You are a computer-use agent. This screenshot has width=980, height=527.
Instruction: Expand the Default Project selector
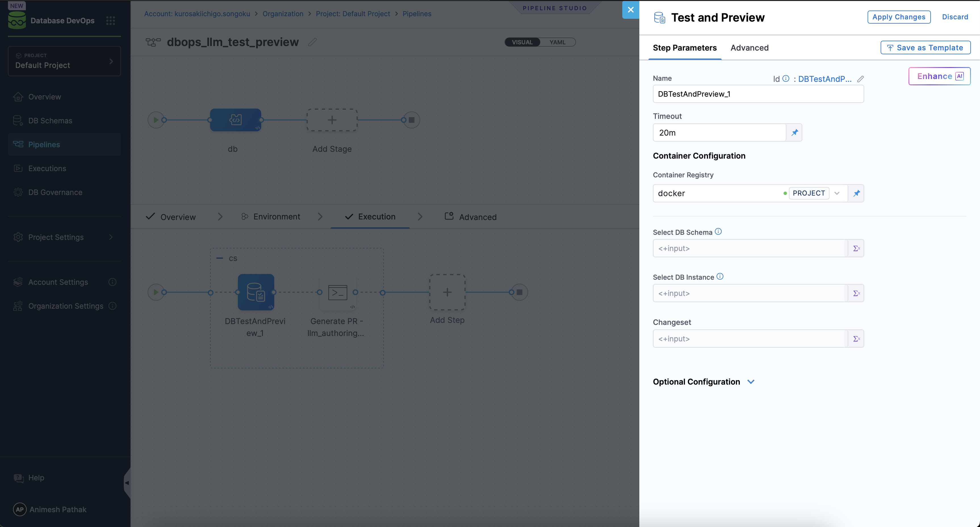coord(111,61)
